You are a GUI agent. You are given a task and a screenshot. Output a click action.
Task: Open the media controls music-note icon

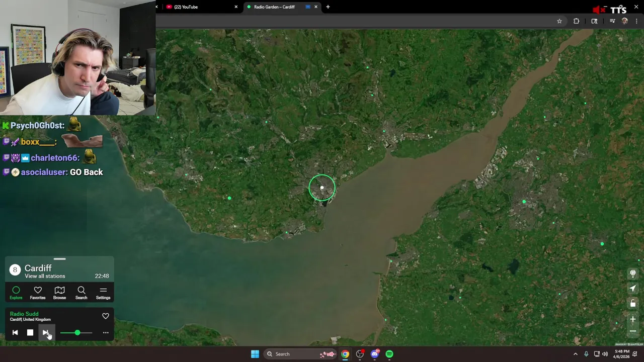coord(612,21)
